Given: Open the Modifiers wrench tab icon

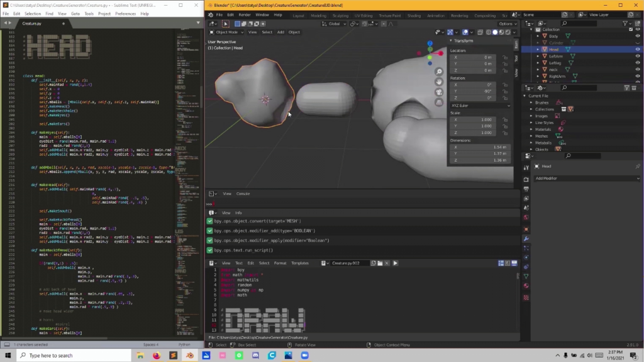Looking at the screenshot, I should tap(526, 238).
